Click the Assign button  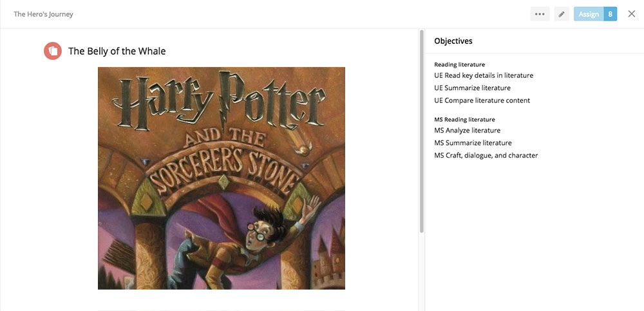[x=589, y=14]
